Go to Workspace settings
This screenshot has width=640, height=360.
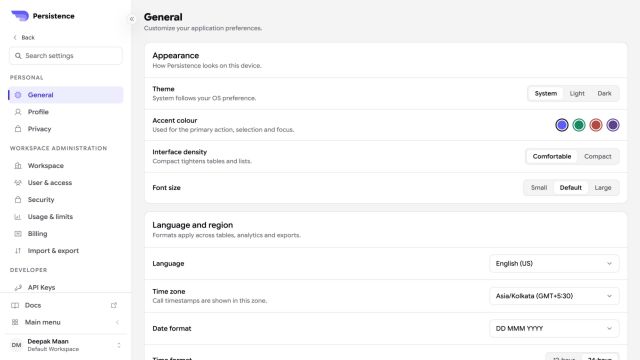tap(66, 166)
